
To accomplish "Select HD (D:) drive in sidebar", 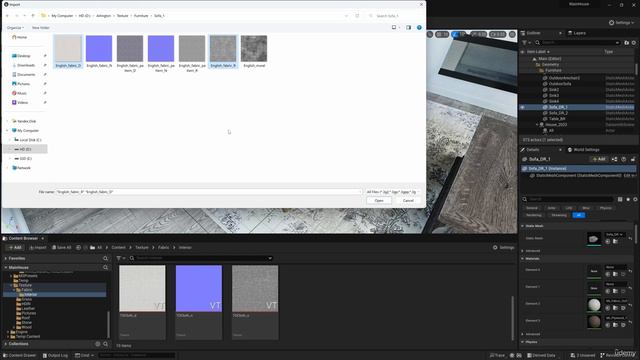I will [x=25, y=149].
